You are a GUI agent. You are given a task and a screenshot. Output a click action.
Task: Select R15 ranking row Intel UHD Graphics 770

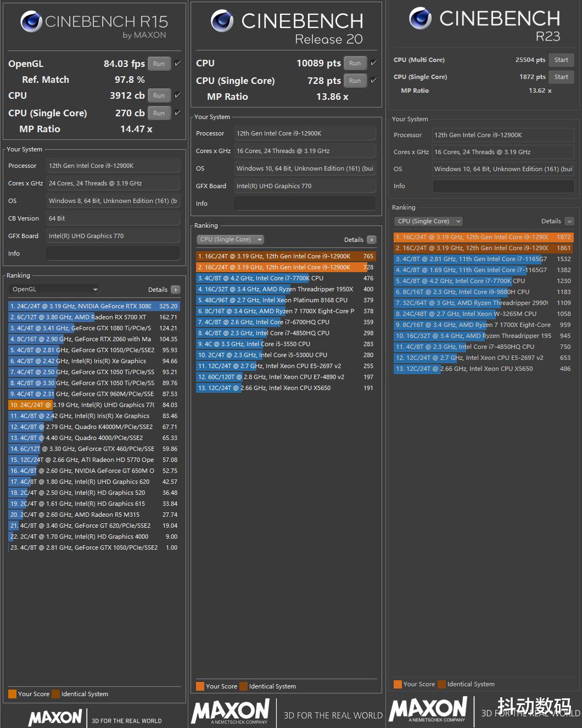(94, 405)
